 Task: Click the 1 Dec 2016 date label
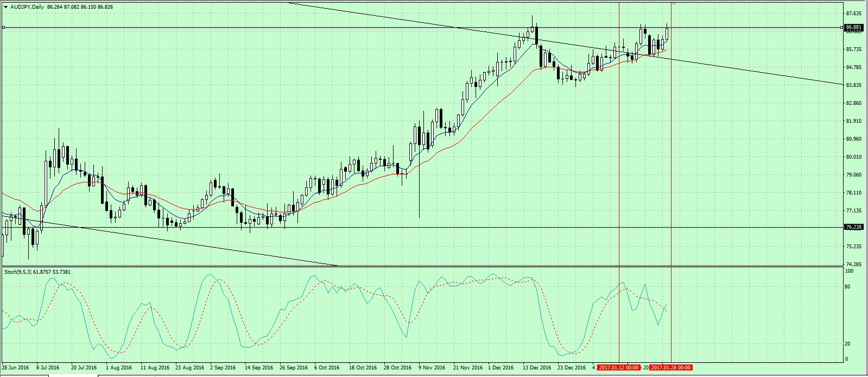pos(501,368)
